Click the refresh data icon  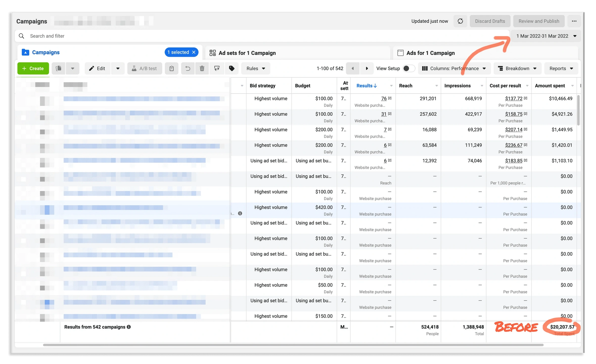coord(460,21)
